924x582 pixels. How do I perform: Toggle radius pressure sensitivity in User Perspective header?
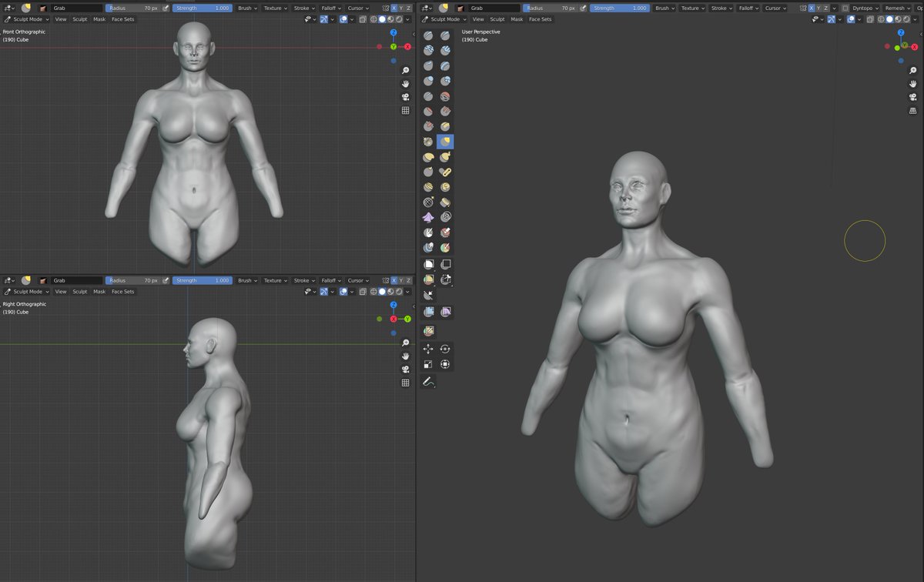[584, 8]
